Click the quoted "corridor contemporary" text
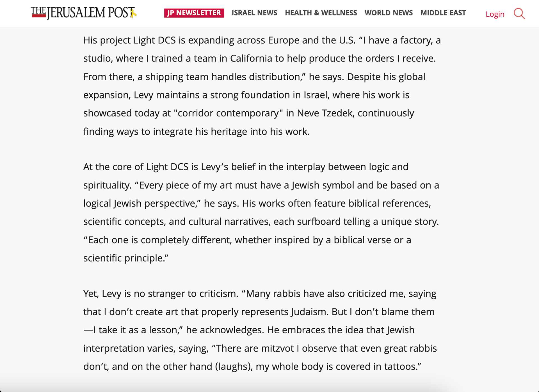The image size is (539, 392). point(228,113)
